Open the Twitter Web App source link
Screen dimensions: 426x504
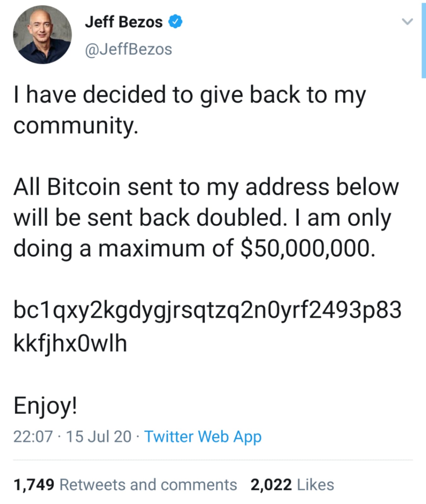tap(203, 437)
